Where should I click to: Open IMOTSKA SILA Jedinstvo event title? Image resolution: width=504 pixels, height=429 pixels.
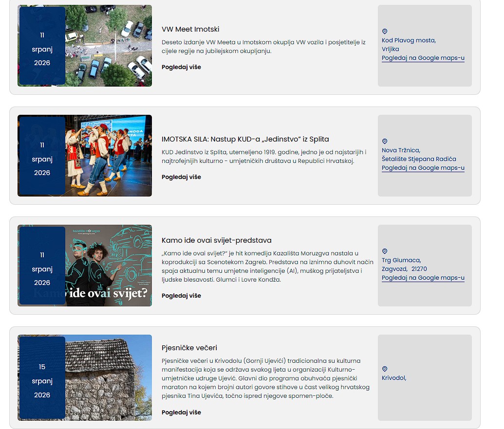point(245,139)
